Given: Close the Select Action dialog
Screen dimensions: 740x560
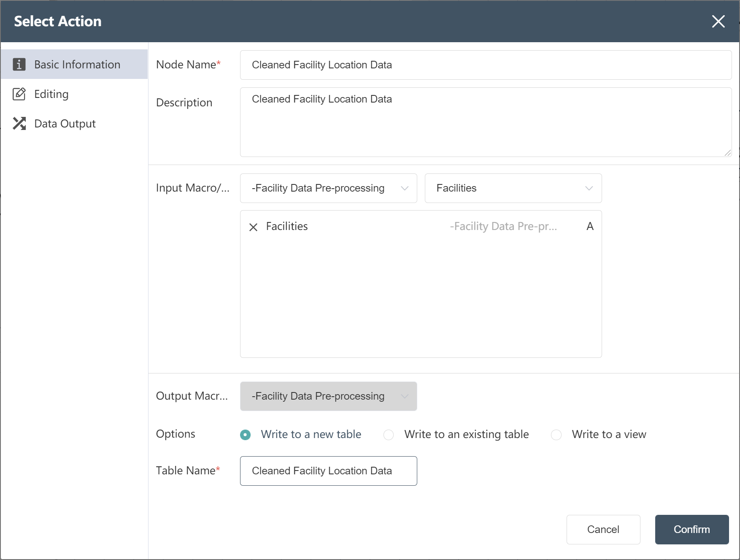Looking at the screenshot, I should click(x=718, y=21).
